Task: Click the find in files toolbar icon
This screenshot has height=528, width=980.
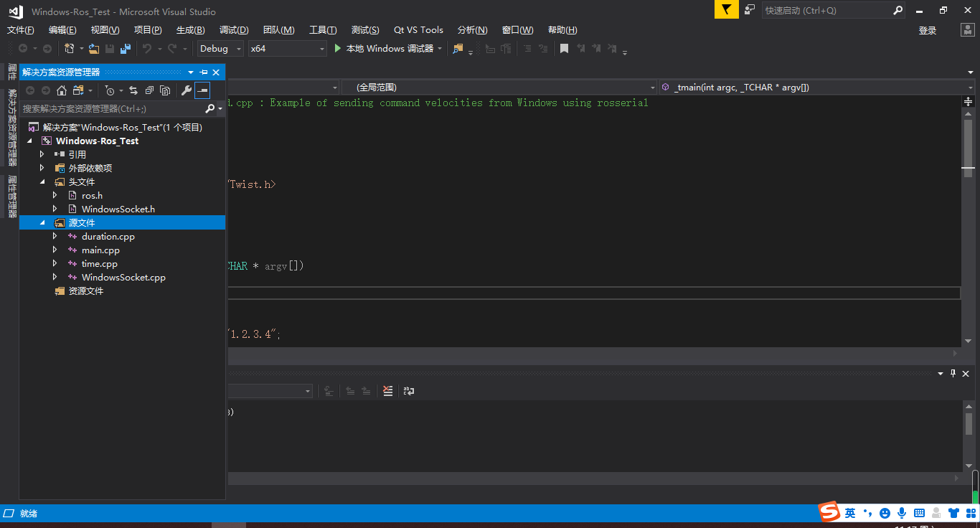Action: pos(458,49)
